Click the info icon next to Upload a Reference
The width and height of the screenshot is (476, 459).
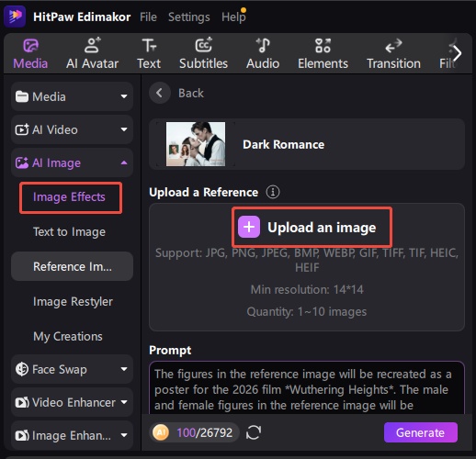point(273,192)
